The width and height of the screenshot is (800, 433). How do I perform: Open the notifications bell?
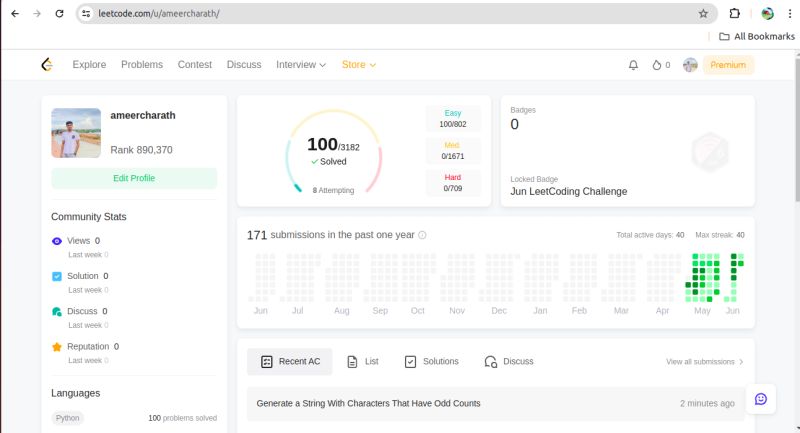(x=633, y=65)
